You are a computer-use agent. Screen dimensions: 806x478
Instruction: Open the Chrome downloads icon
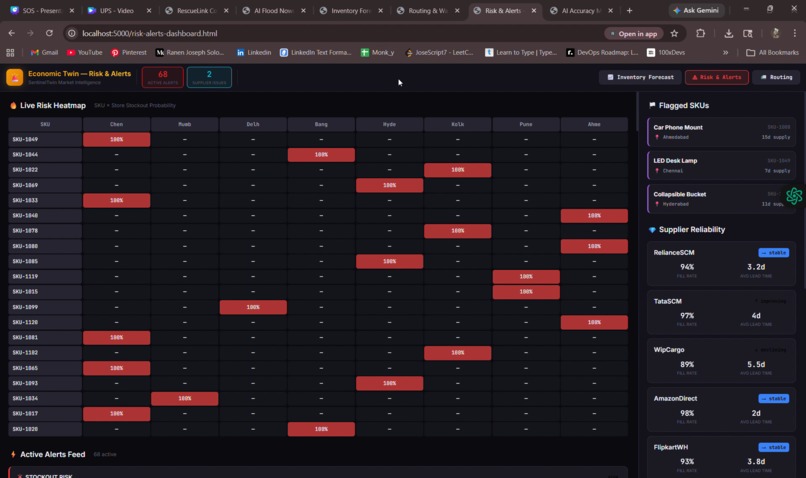(x=728, y=33)
